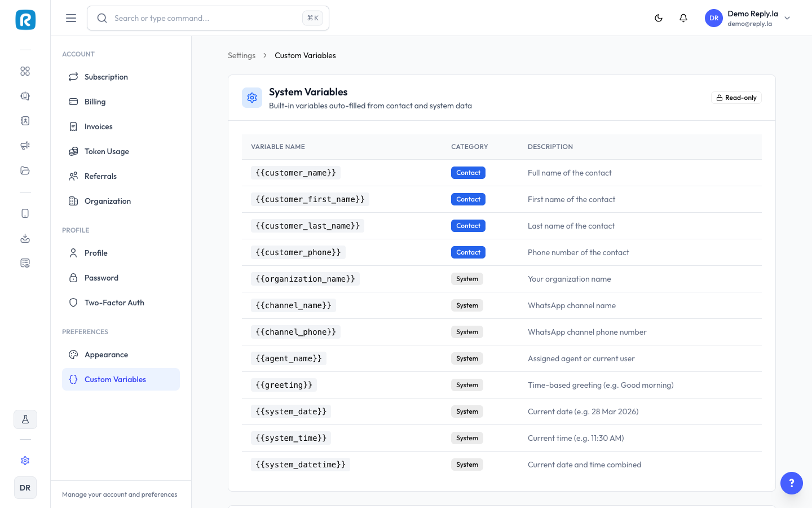This screenshot has width=812, height=508.
Task: Go to Settings breadcrumb link
Action: 241,55
